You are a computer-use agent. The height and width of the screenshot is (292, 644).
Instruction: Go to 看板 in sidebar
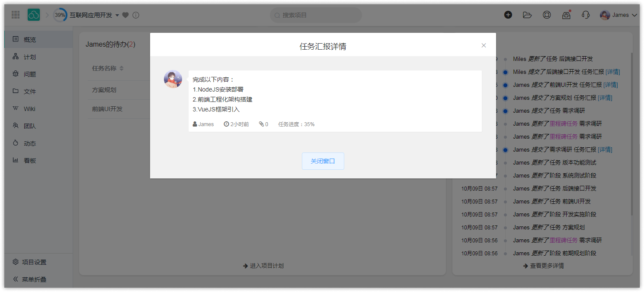[x=29, y=161]
